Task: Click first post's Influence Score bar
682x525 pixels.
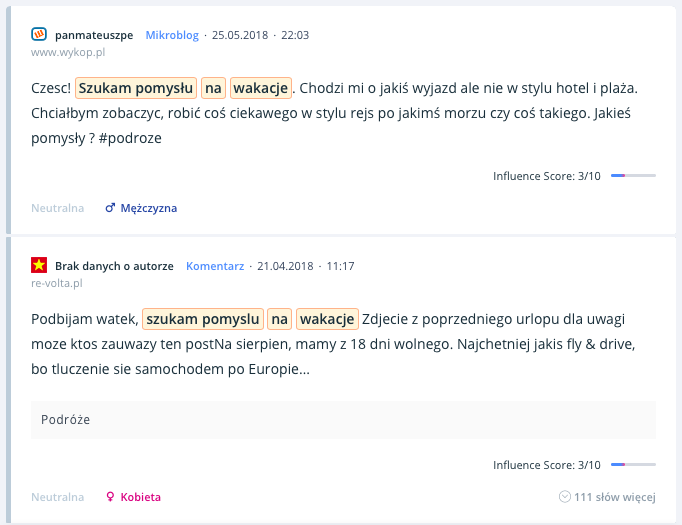Action: pos(633,176)
